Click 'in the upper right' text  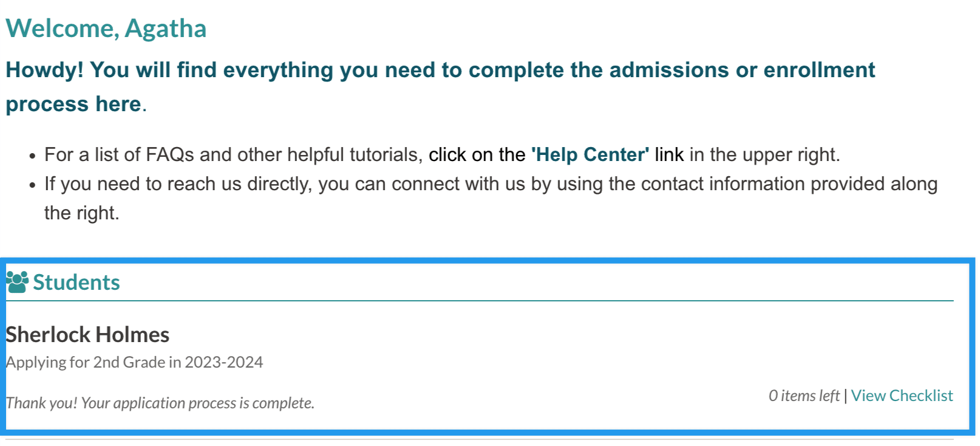[764, 155]
